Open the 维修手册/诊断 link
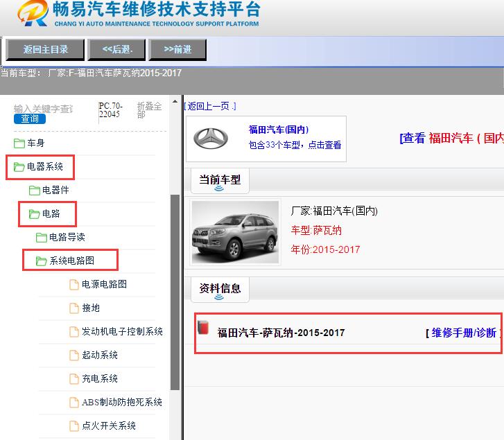The image size is (504, 440). (x=464, y=333)
